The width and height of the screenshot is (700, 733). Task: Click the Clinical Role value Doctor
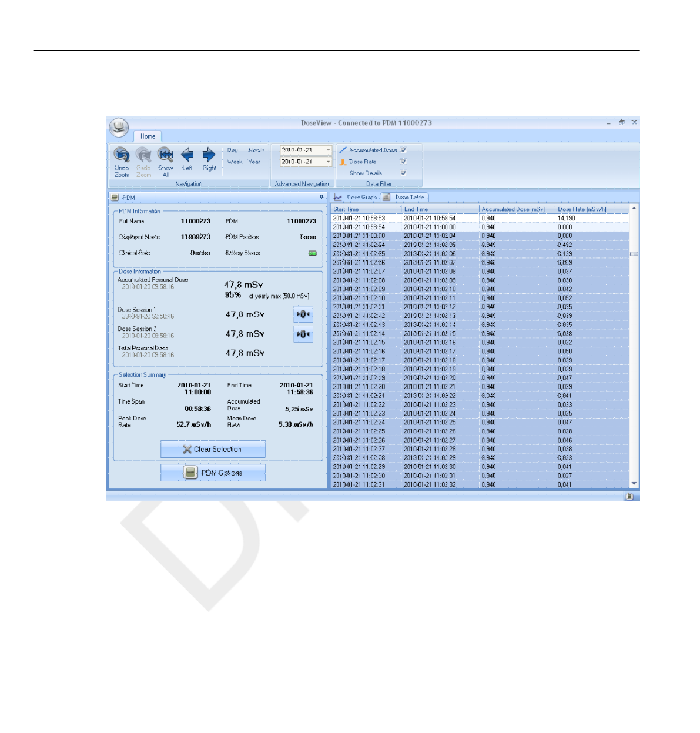pos(200,253)
